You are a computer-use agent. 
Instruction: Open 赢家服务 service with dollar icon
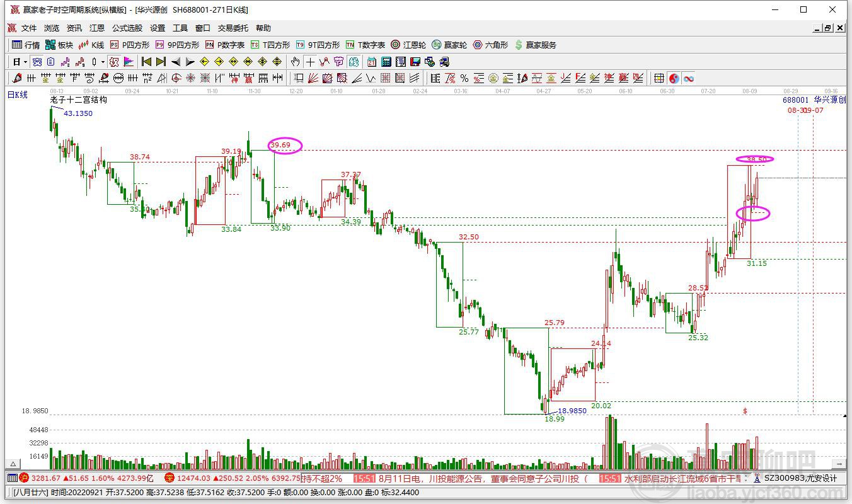(x=536, y=45)
